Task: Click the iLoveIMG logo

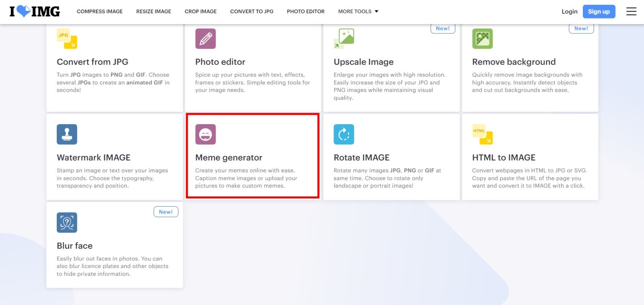Action: (35, 11)
